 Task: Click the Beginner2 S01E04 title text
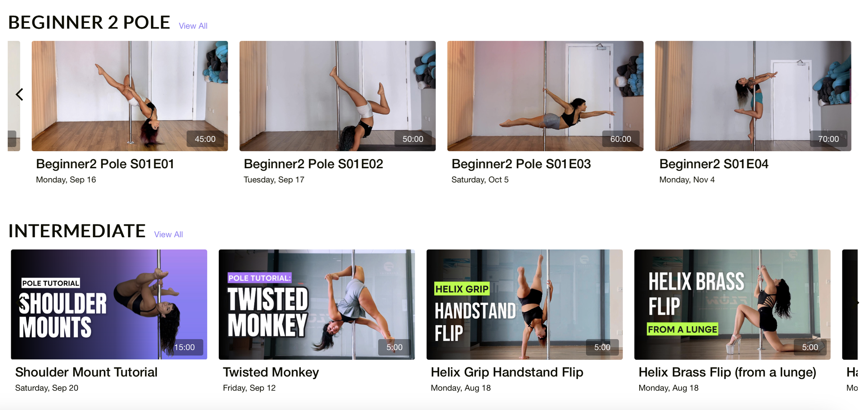click(714, 164)
